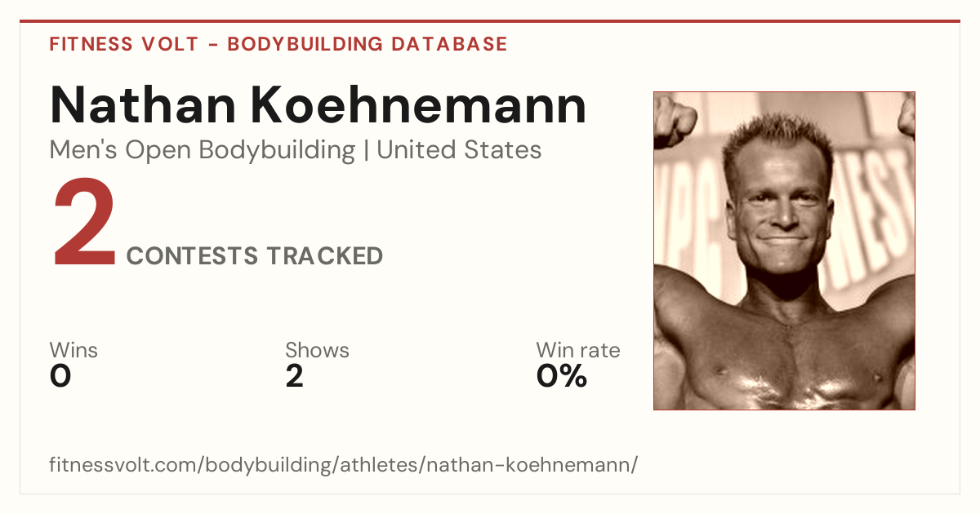Click the nathan-koehnemann slug in URL
This screenshot has width=980, height=514.
pos(528,465)
